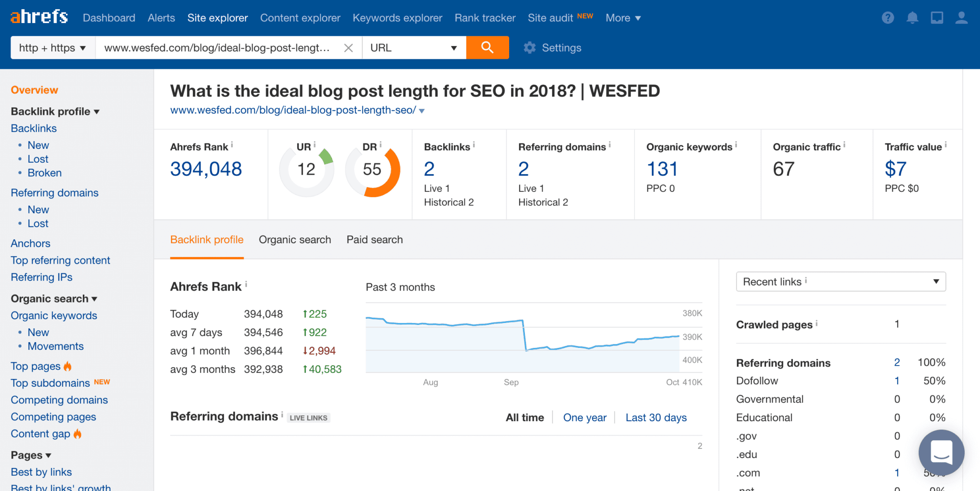
Task: Click the Ahrefs Rank value 394,048
Action: [206, 169]
